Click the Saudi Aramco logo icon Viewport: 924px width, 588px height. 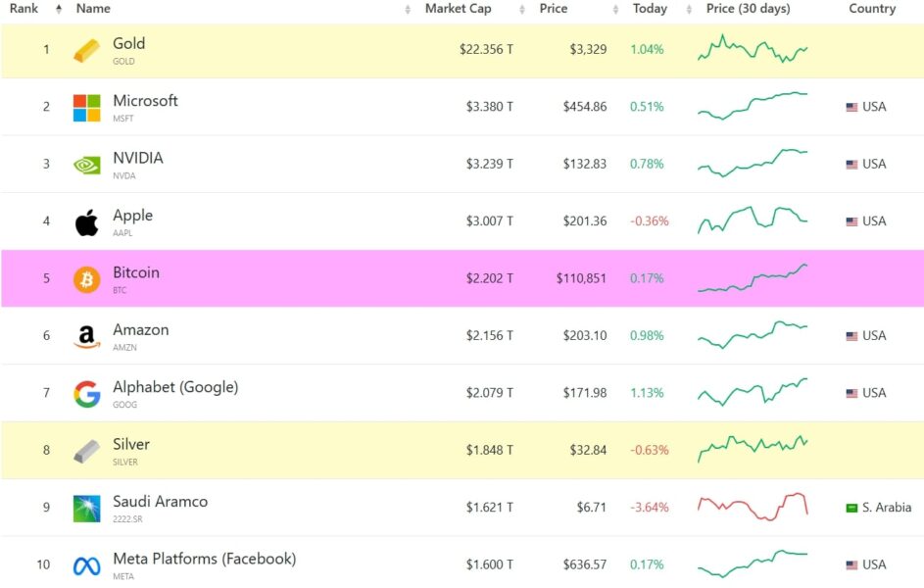[x=86, y=509]
